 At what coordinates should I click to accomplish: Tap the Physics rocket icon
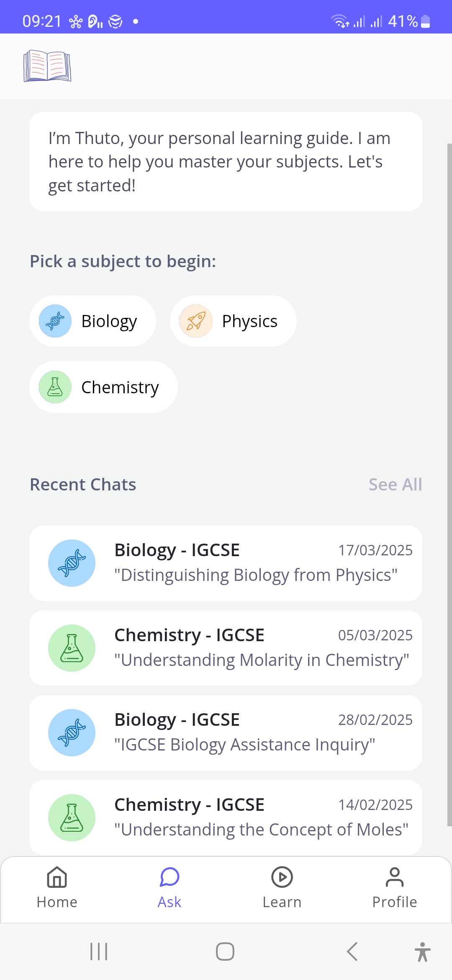click(x=196, y=321)
